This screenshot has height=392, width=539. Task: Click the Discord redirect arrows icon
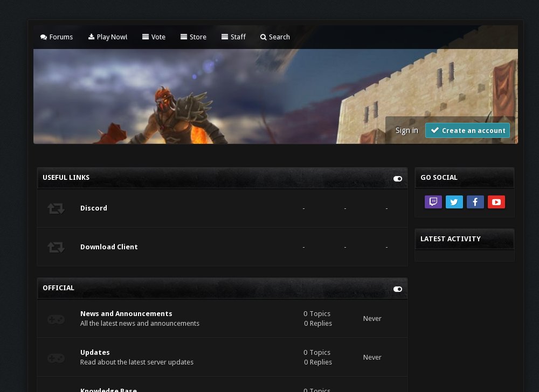pyautogui.click(x=56, y=208)
